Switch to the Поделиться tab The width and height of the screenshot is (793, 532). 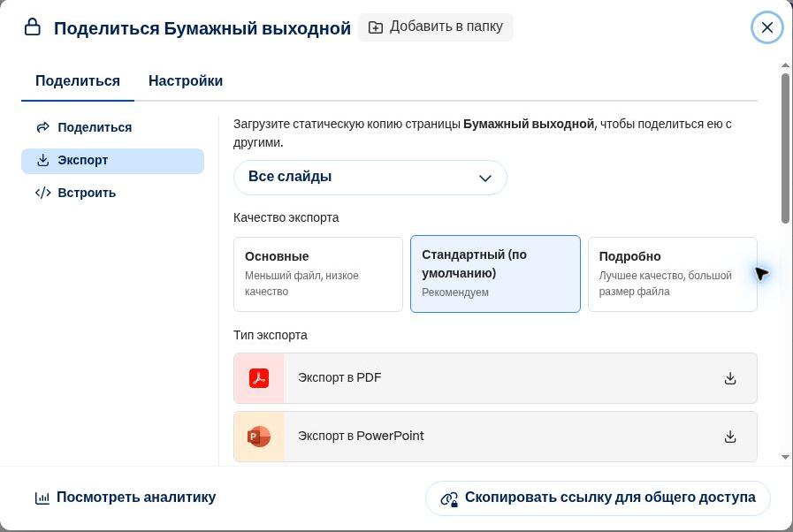78,81
